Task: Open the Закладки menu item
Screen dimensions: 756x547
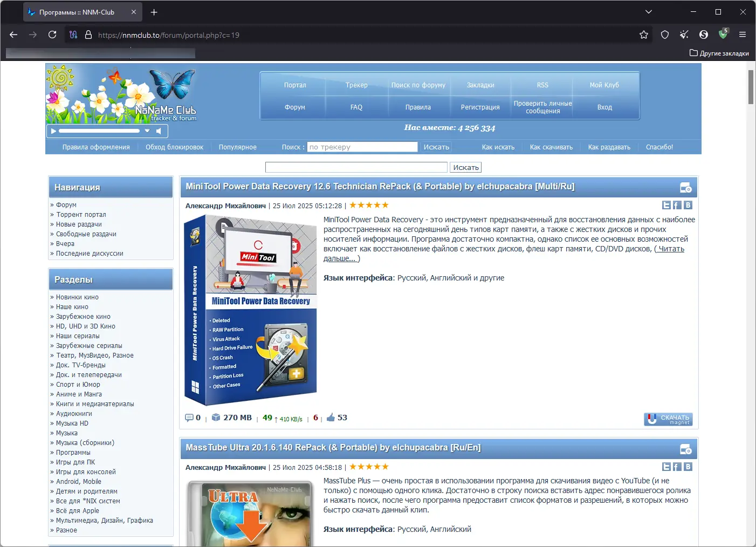Action: [x=480, y=85]
